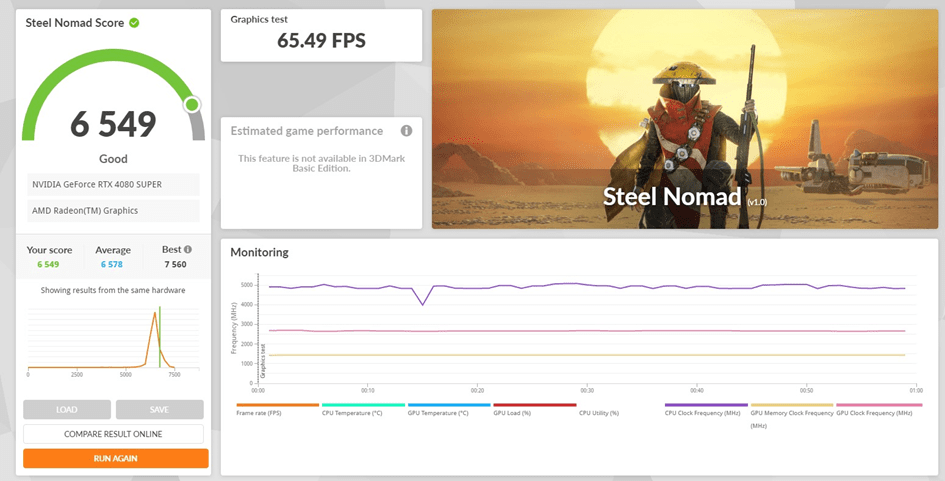Image resolution: width=945 pixels, height=481 pixels.
Task: Toggle the Frame rate (FPS) legend series
Action: pos(277,409)
